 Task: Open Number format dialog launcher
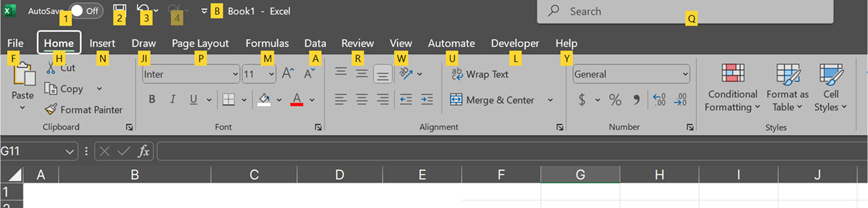(x=690, y=127)
